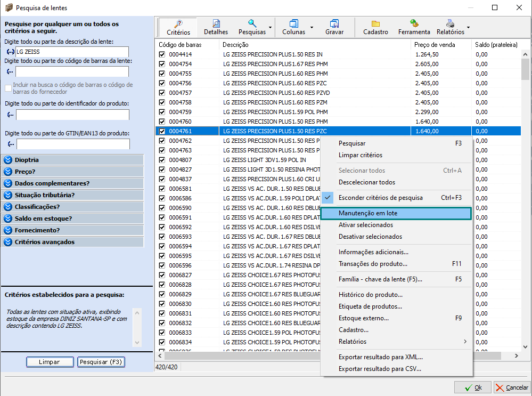Screen dimensions: 532x396
Task: Expand the Preço? criteria section
Action: (72, 172)
